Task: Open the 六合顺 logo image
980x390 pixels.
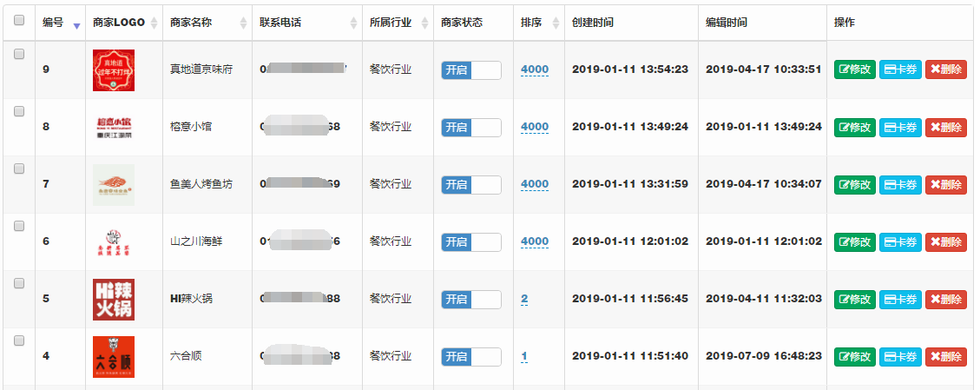Action: [113, 357]
